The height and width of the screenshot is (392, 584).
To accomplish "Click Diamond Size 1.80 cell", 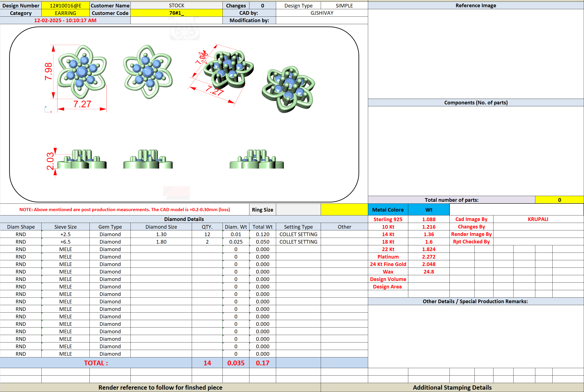I will pyautogui.click(x=161, y=242).
